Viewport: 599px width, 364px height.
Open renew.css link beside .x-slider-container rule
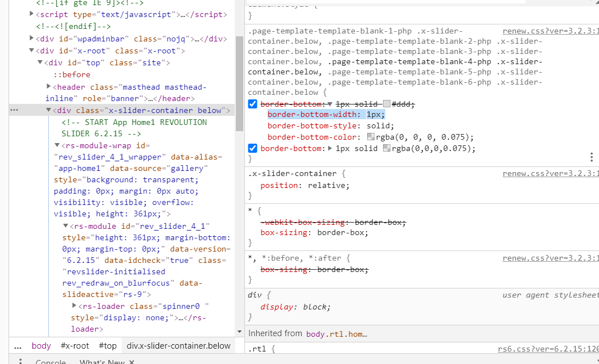551,174
